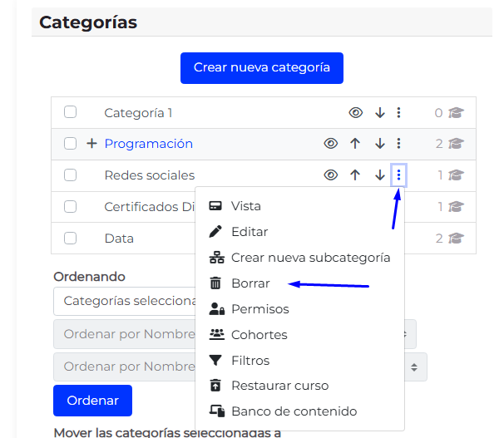Move Redes sociales up with arrow icon
This screenshot has width=504, height=438.
(355, 175)
